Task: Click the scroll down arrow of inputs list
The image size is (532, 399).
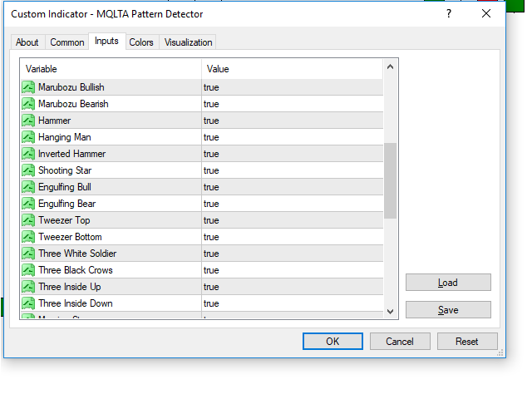Action: 390,312
